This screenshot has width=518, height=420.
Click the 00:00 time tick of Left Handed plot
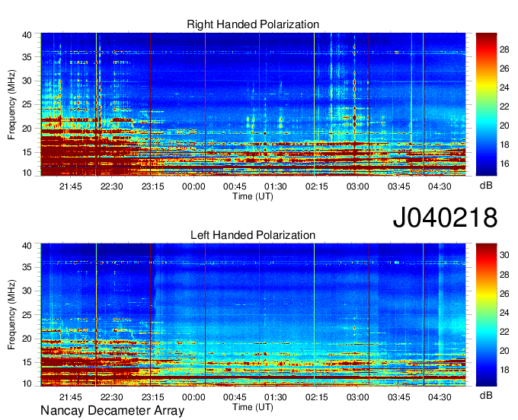[193, 397]
